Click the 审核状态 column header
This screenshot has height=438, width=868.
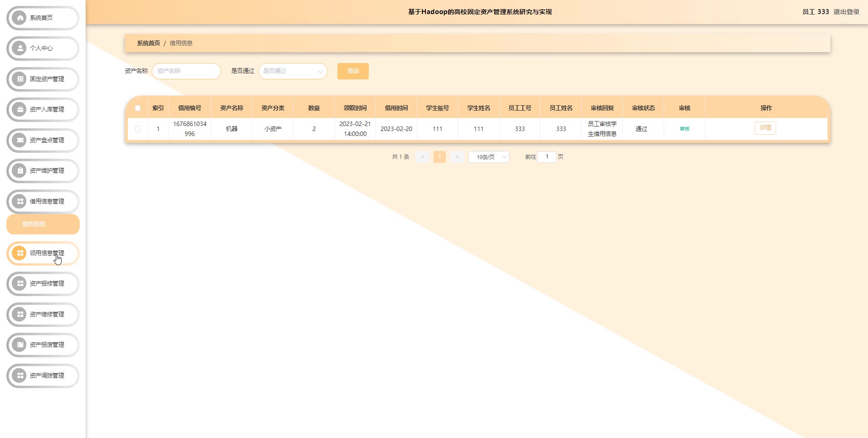click(643, 108)
